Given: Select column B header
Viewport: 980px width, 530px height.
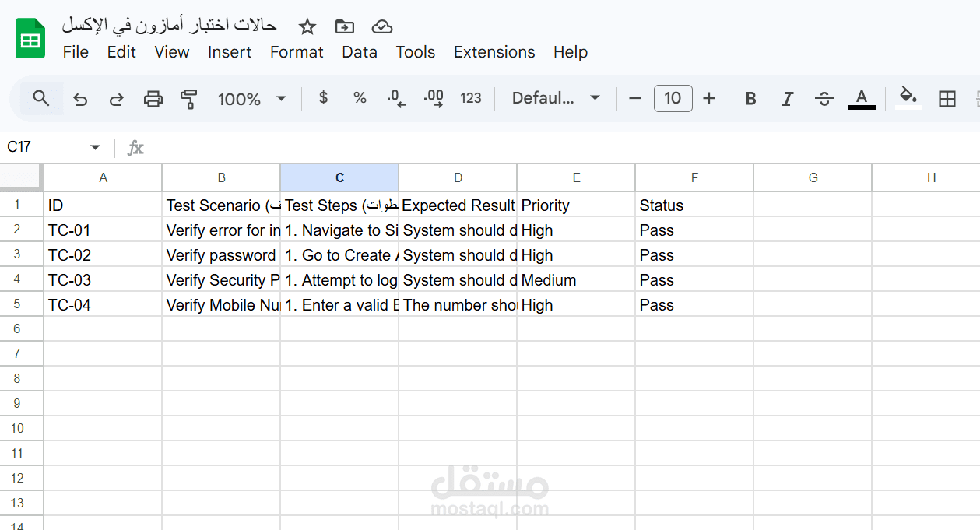Looking at the screenshot, I should tap(221, 177).
